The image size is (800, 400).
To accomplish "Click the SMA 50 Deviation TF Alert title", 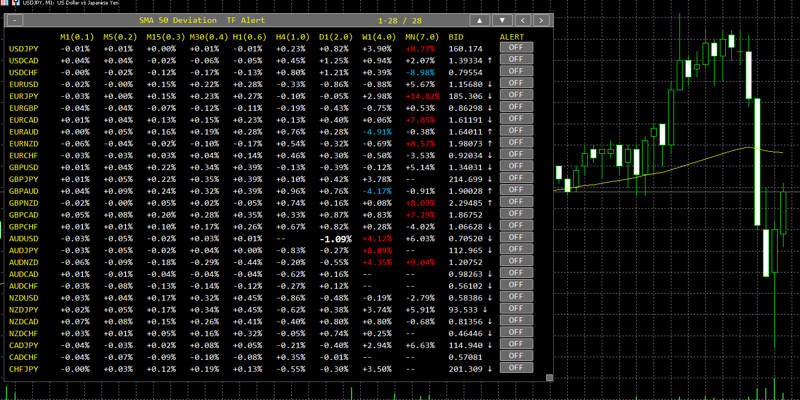I will point(202,20).
